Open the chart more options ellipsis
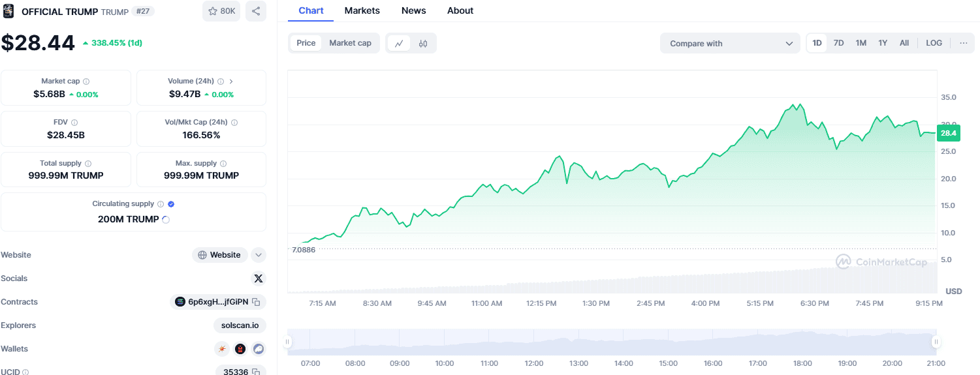980x375 pixels. point(964,43)
